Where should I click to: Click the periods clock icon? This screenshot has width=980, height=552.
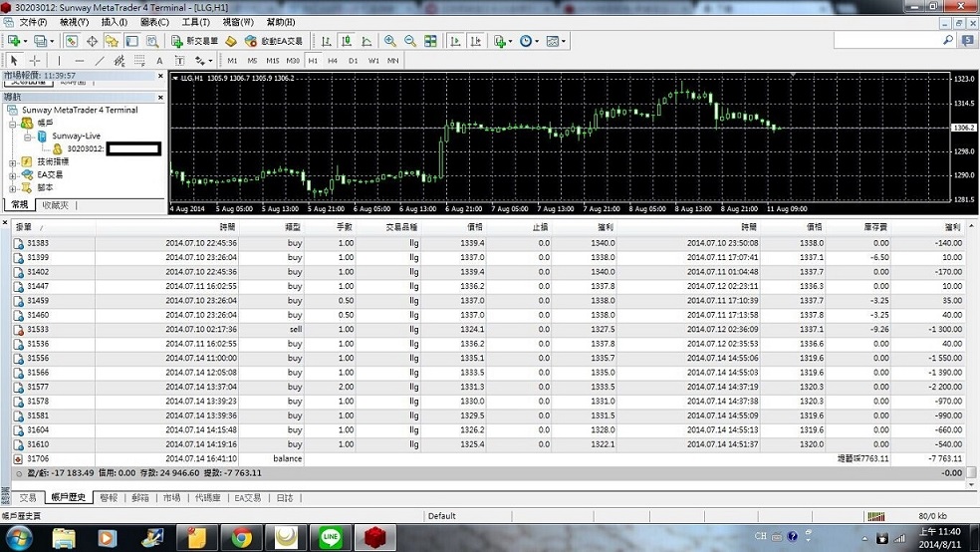[x=526, y=41]
